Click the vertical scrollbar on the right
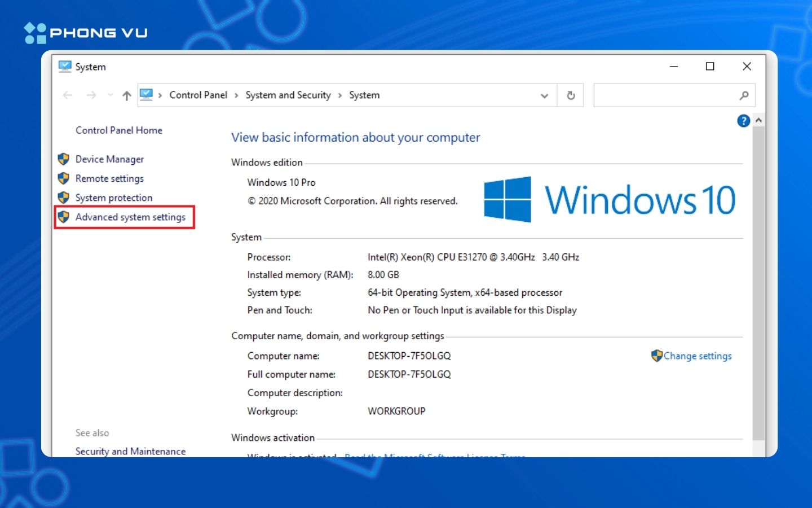Viewport: 812px width, 508px height. tap(758, 282)
